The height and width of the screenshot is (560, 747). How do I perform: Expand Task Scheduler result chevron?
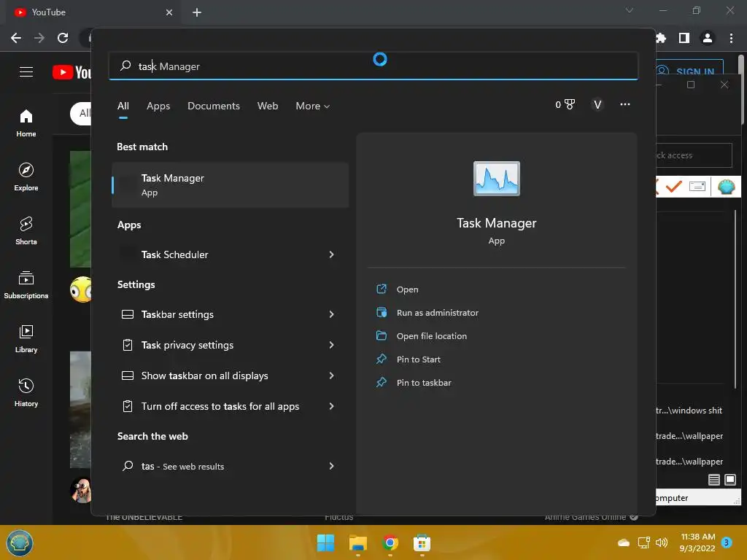coord(332,254)
